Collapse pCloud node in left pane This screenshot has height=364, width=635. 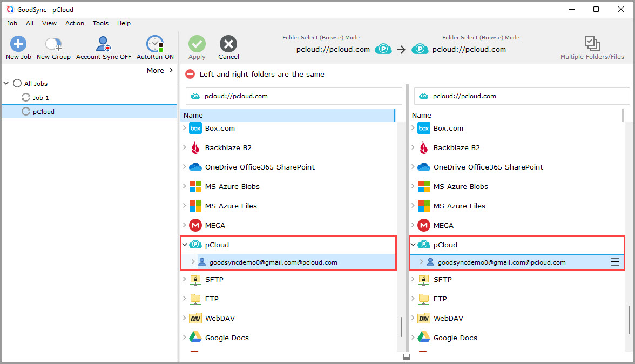click(185, 245)
